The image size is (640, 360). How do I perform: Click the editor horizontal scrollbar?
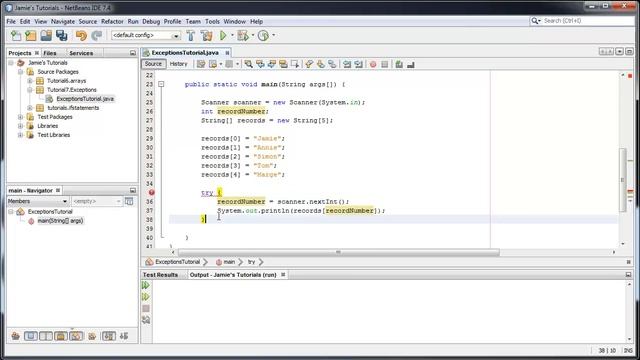(339, 252)
